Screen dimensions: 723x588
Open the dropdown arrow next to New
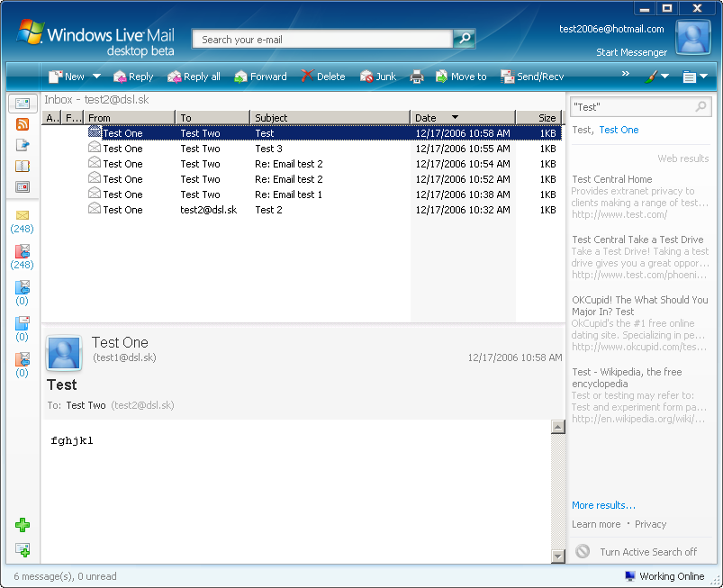coord(97,77)
